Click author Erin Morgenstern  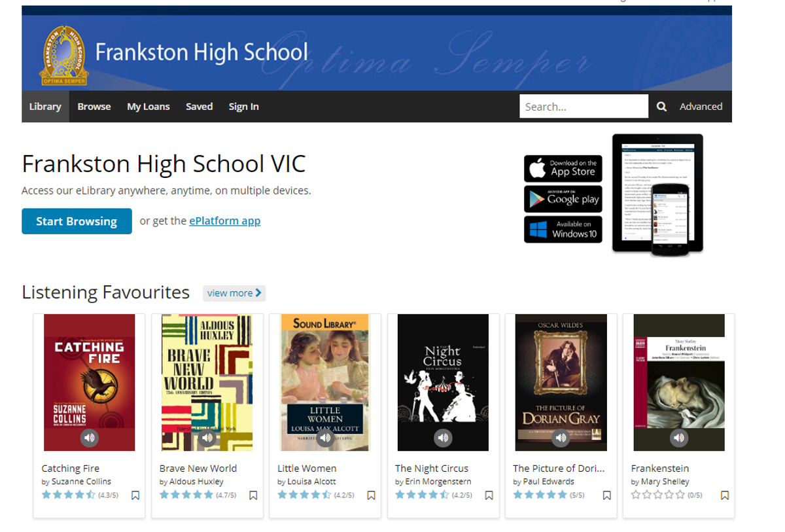pyautogui.click(x=438, y=482)
